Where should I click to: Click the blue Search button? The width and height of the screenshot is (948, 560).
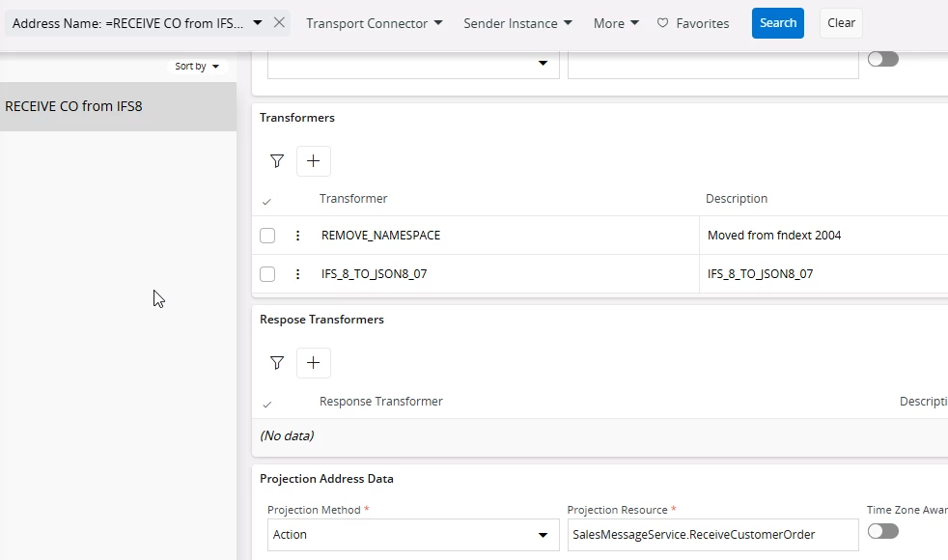pos(777,23)
